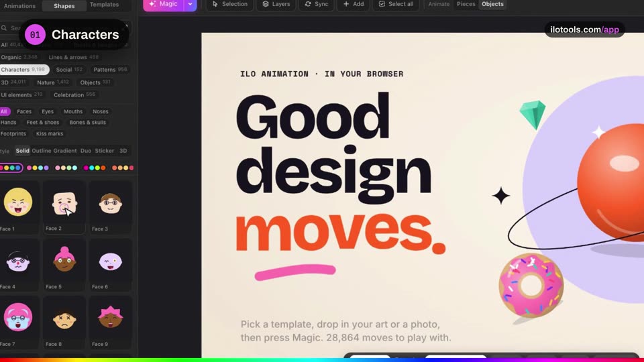Click Select all in toolbar
Viewport: 644px width, 362px height.
tap(396, 4)
